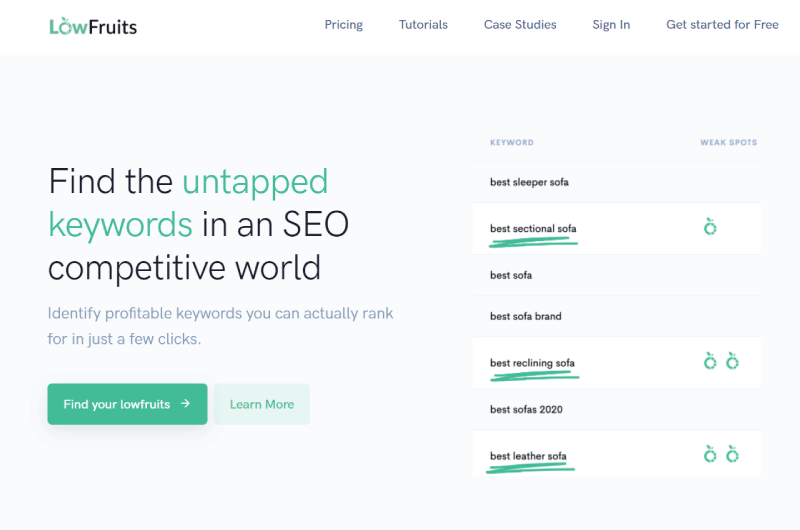Click Get started for Free
This screenshot has height=530, width=800.
tap(722, 24)
